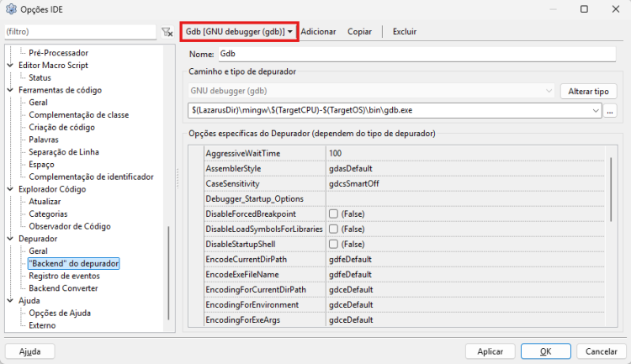This screenshot has height=364, width=631.
Task: Click the CaseSensitivity value gdcsSmartOff
Action: click(x=354, y=184)
